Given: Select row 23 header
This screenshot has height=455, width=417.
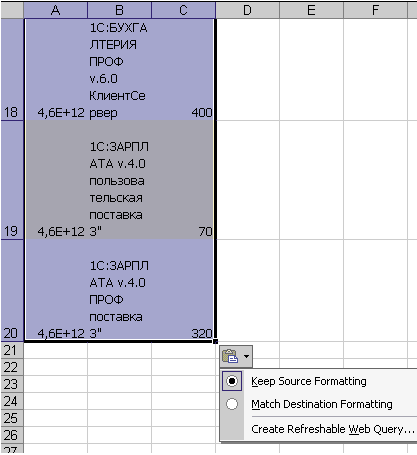Looking at the screenshot, I should [12, 384].
